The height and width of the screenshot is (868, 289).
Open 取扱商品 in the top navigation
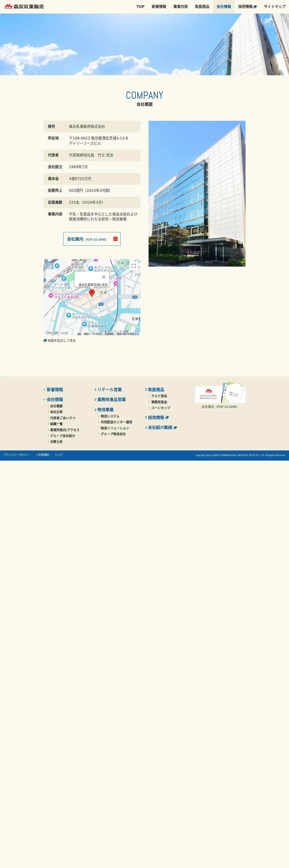click(202, 7)
